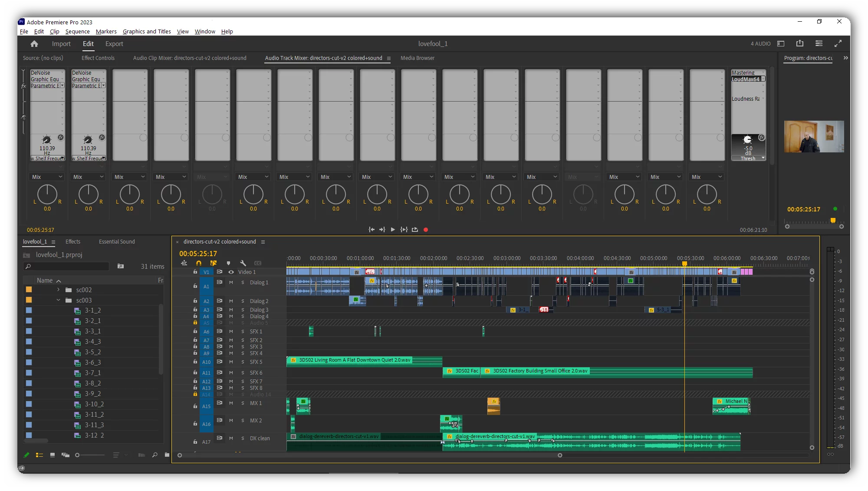The image size is (868, 491).
Task: Open the Mix dropdown on first audio channel
Action: (46, 177)
